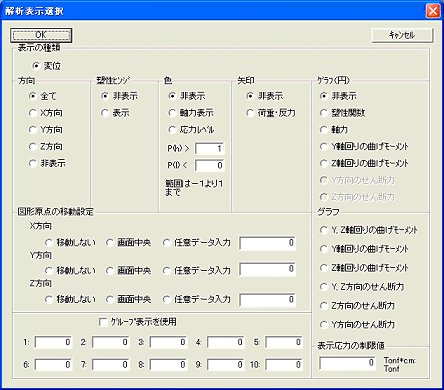The height and width of the screenshot is (390, 444).
Task: Select Z軸回りの曲げモーメント in グラフ(円) group
Action: coord(364,163)
